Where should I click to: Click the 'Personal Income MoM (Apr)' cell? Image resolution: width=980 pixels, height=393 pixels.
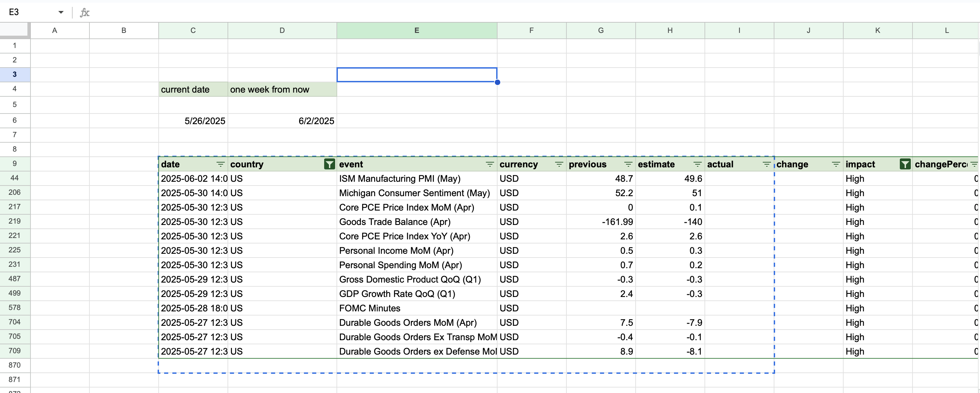[417, 251]
